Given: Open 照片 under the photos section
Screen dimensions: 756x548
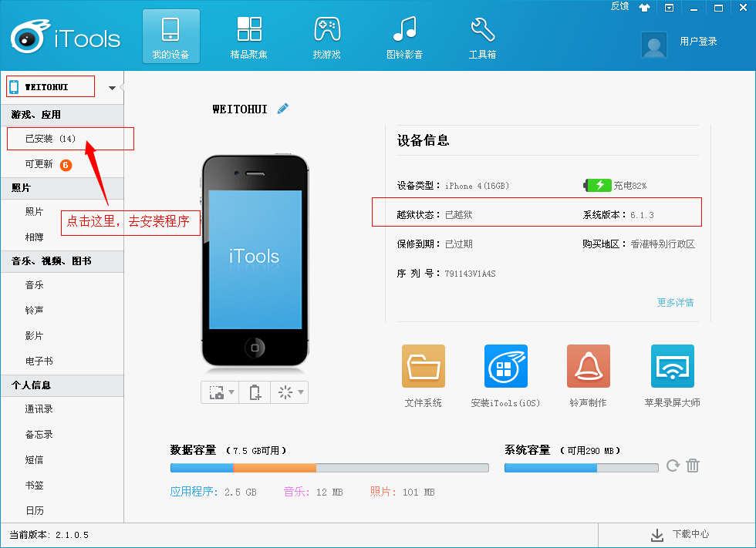Looking at the screenshot, I should pyautogui.click(x=34, y=212).
